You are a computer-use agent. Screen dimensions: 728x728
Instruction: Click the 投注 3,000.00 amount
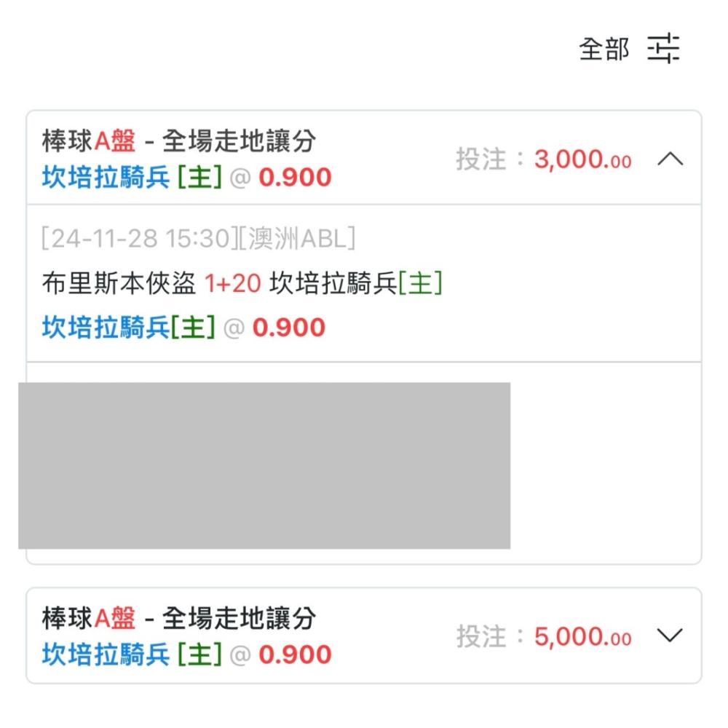tap(543, 159)
